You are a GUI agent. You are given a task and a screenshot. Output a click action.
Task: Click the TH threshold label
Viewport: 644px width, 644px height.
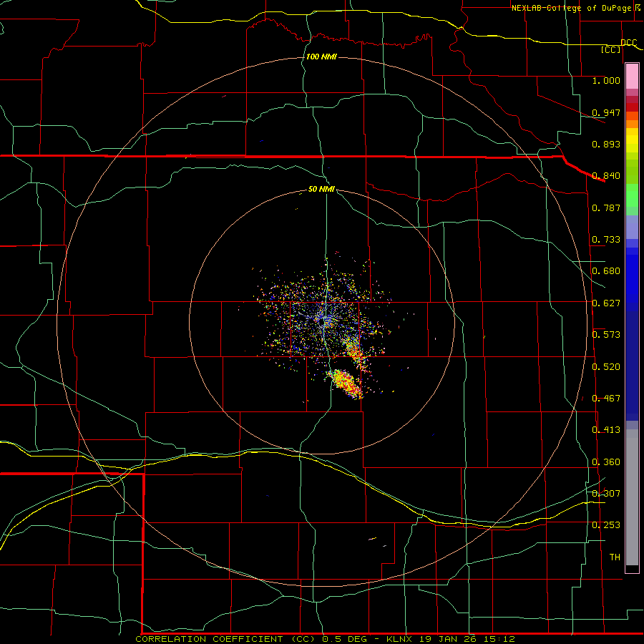615,557
